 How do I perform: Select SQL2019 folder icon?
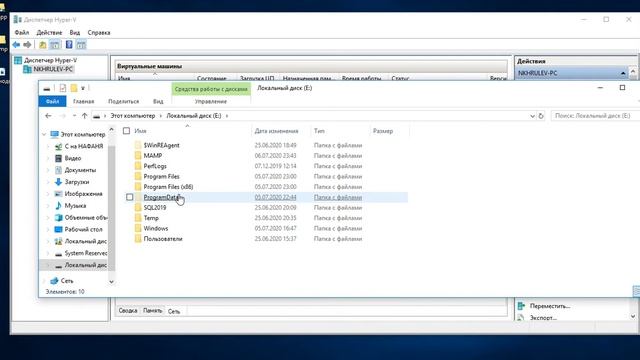pyautogui.click(x=138, y=207)
